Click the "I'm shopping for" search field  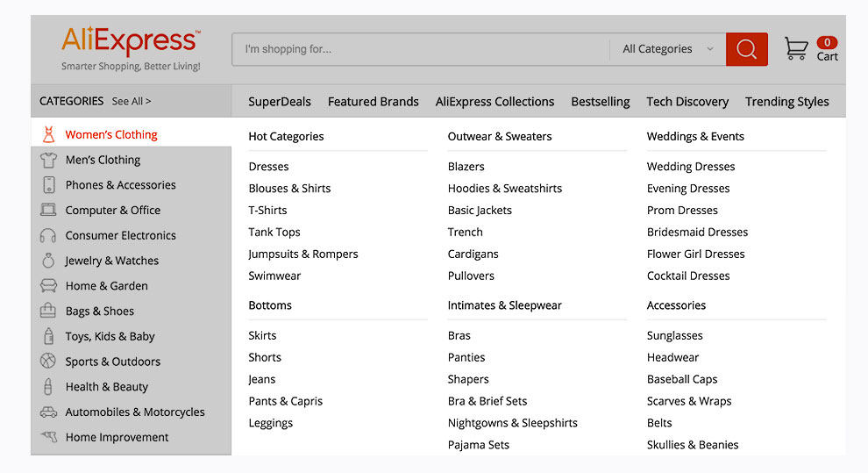point(421,49)
